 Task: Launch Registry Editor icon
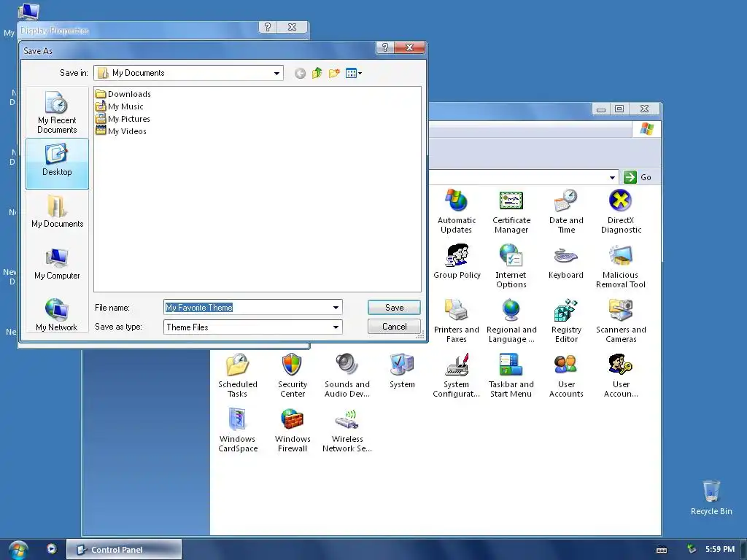(x=566, y=321)
